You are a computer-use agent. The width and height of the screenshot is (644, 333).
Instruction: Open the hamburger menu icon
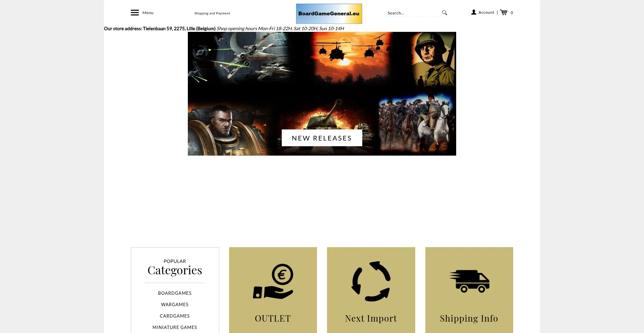[x=135, y=13]
